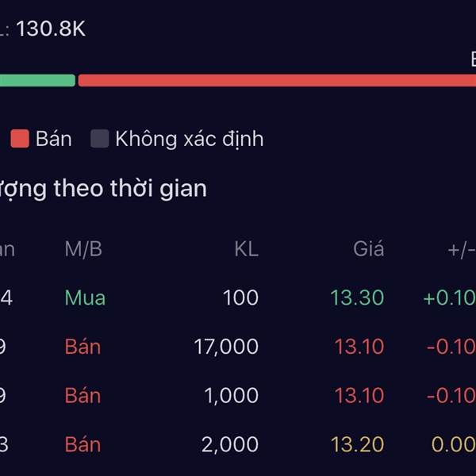Click the green segment of the volume bar
476x476 pixels.
pos(37,80)
